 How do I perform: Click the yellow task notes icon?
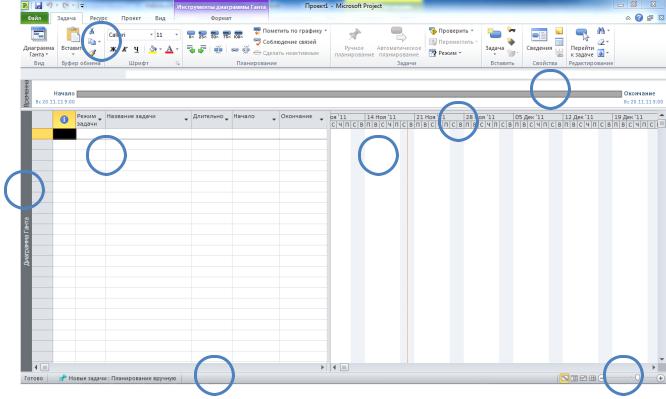point(559,31)
